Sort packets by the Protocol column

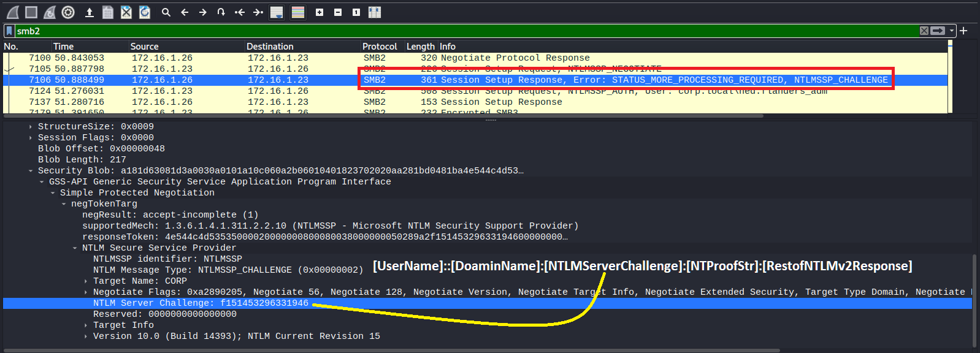point(380,47)
